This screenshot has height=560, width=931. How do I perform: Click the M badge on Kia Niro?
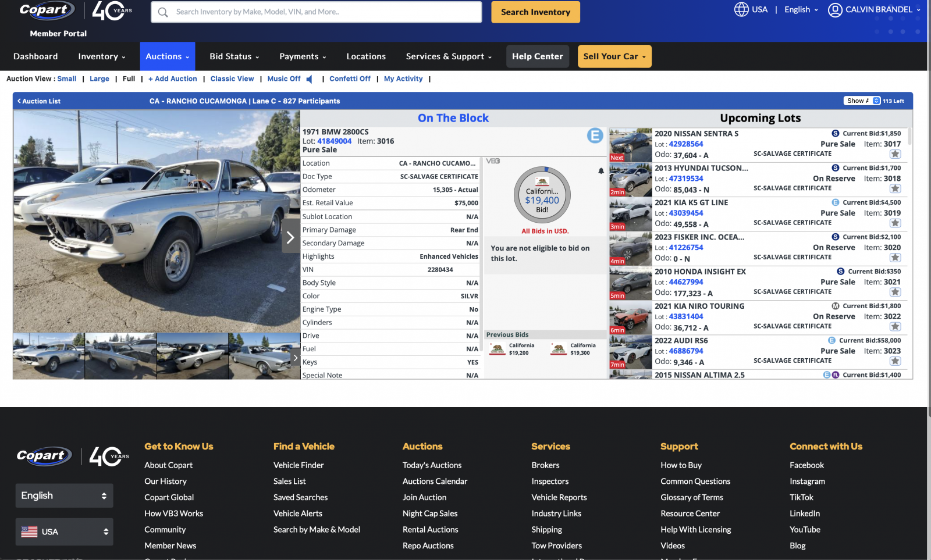(x=835, y=306)
